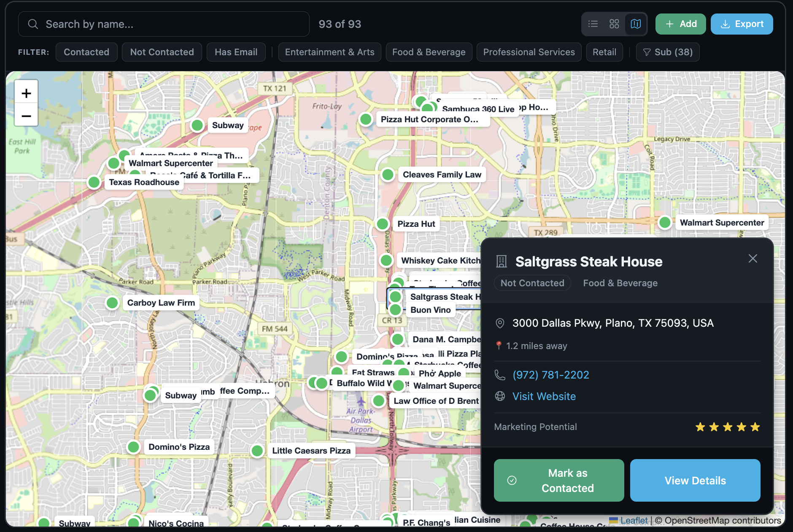Viewport: 793px width, 532px height.
Task: Click the globe website icon
Action: (x=500, y=396)
